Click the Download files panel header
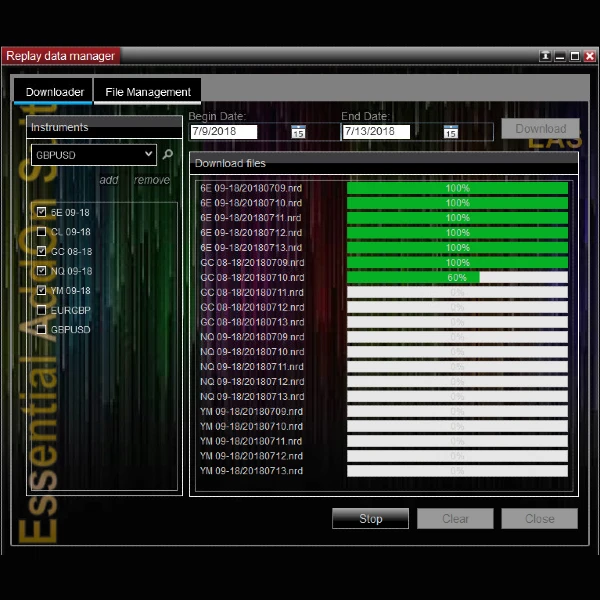Screen dimensions: 600x600 click(x=383, y=163)
